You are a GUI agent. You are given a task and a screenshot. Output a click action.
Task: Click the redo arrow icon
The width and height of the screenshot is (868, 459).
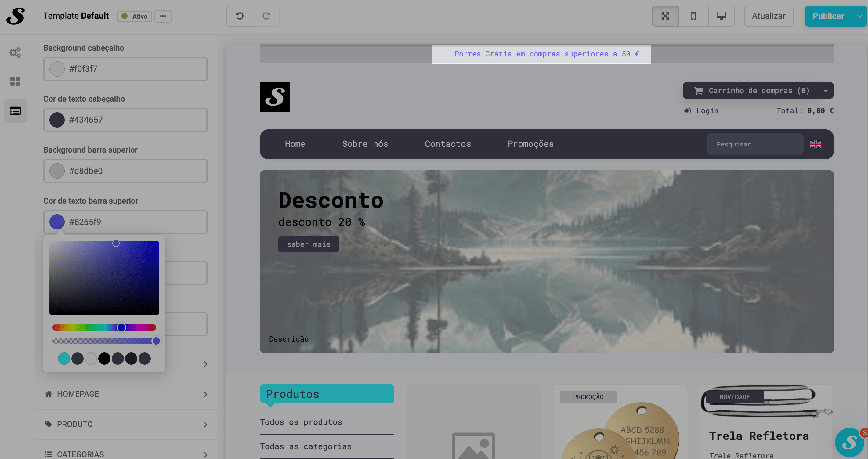tap(266, 16)
